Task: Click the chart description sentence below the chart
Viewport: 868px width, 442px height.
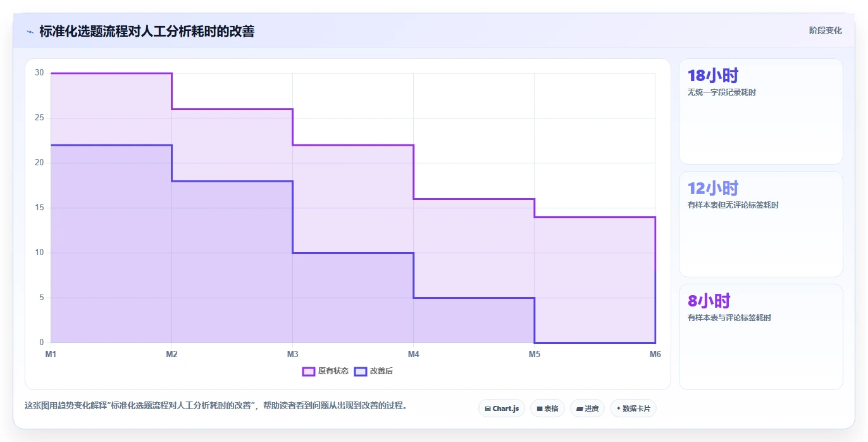Action: [216, 405]
